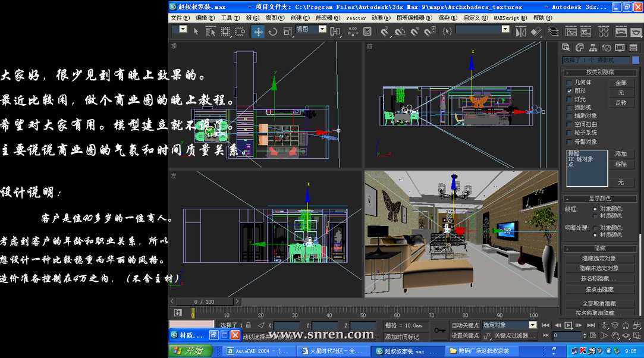
Task: Select 材质颜色 radio for 线框
Action: click(x=595, y=216)
